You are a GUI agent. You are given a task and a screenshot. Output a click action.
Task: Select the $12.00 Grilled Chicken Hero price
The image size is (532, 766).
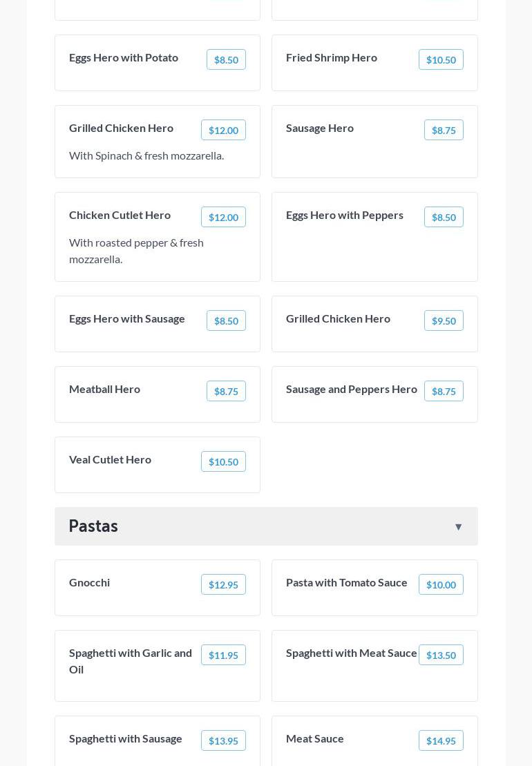coord(223,131)
